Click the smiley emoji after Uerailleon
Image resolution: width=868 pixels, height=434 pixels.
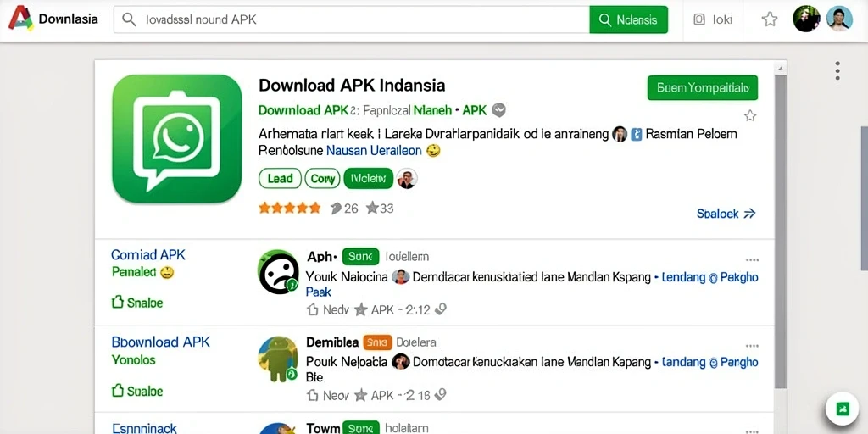click(433, 150)
